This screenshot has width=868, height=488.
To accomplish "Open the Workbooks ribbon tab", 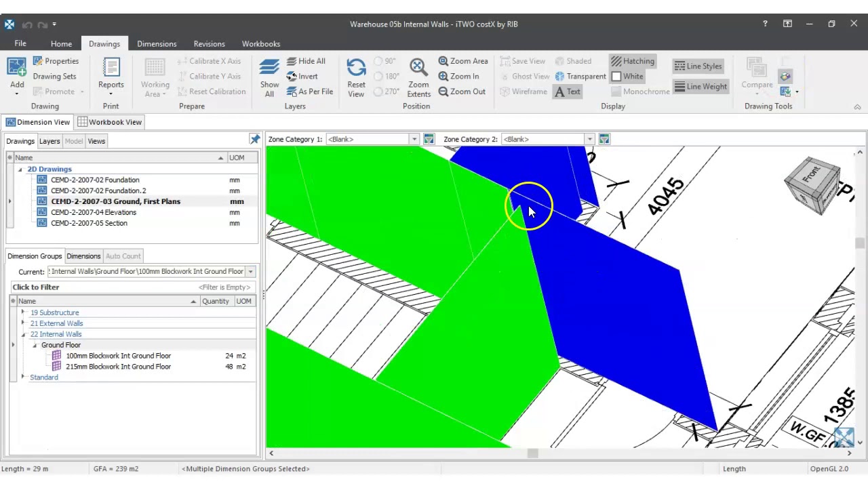I will point(261,44).
